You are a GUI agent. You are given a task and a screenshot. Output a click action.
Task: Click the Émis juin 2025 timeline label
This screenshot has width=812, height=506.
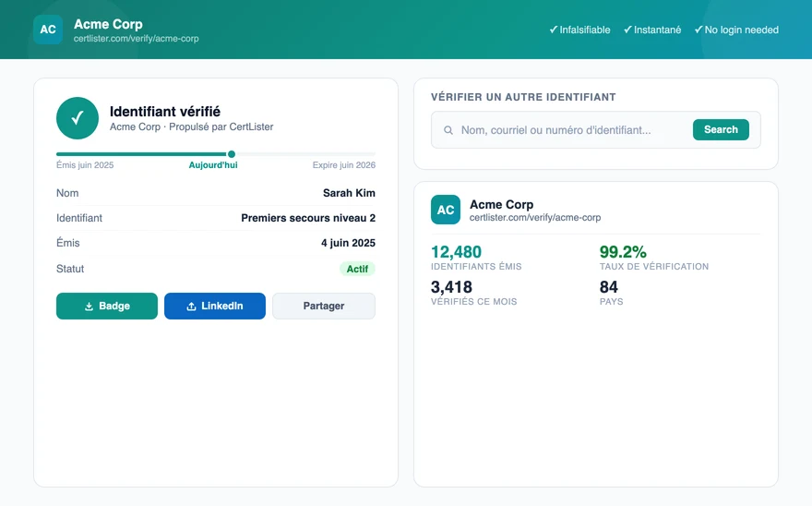(85, 165)
